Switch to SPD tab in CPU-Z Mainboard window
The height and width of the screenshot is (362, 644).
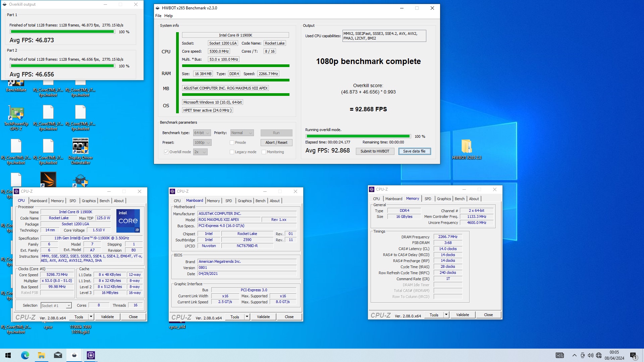coord(229,201)
